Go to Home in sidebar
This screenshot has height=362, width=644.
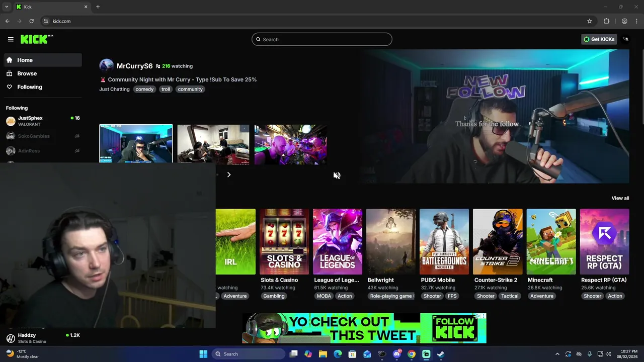42,60
